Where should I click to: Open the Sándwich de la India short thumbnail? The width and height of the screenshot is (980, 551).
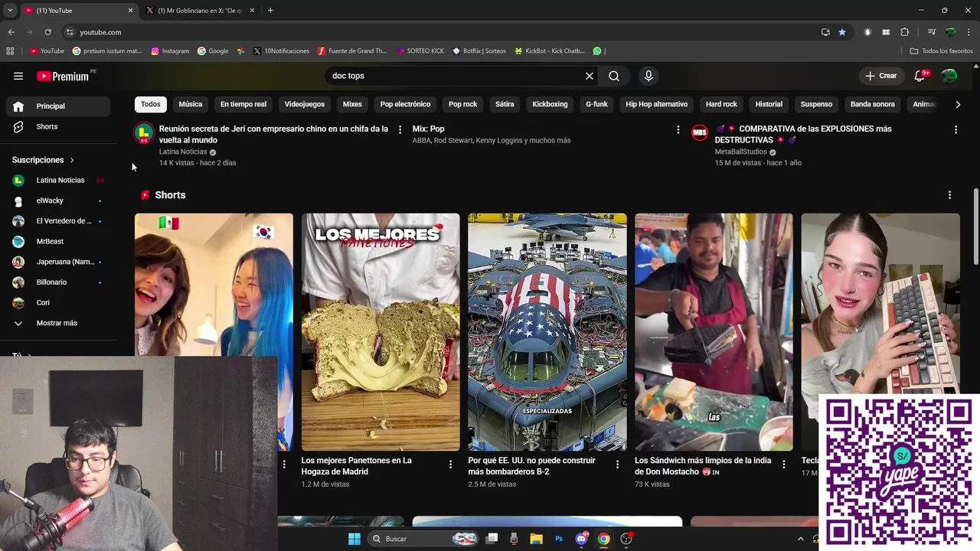[714, 332]
